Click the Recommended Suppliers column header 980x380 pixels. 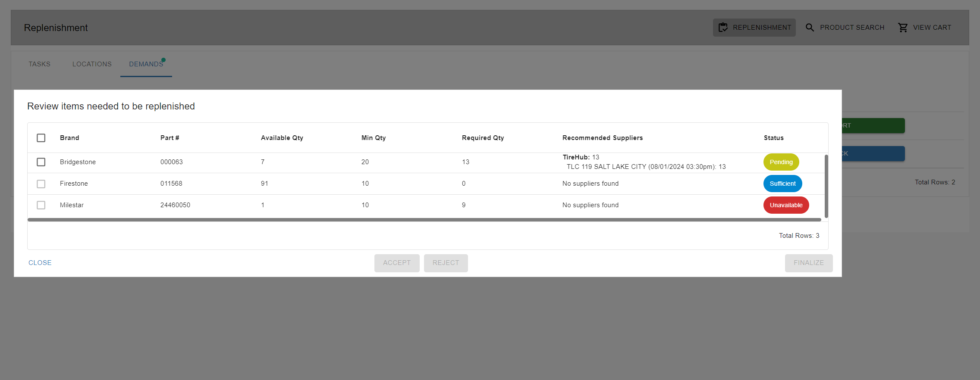tap(603, 138)
